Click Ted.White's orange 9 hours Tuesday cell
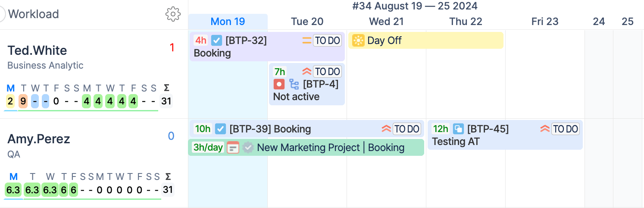The height and width of the screenshot is (208, 644). coord(23,101)
